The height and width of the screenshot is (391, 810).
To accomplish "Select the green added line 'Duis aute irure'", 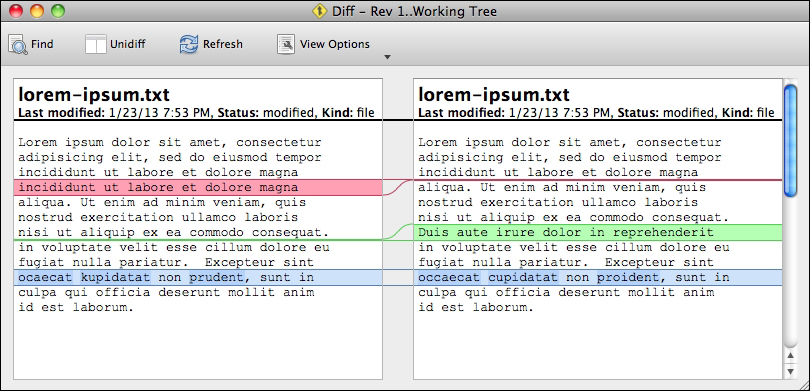I will (x=598, y=232).
